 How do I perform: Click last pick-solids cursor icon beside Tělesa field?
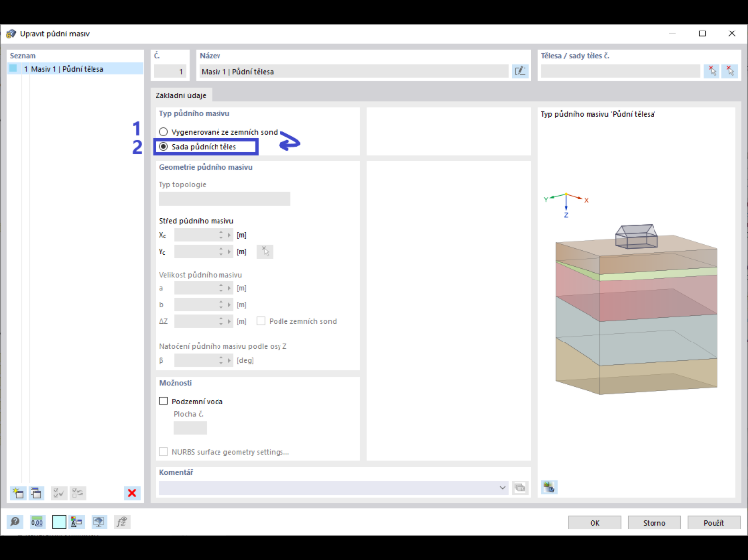730,71
